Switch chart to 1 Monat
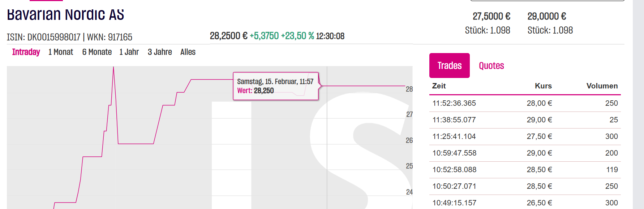 [61, 52]
